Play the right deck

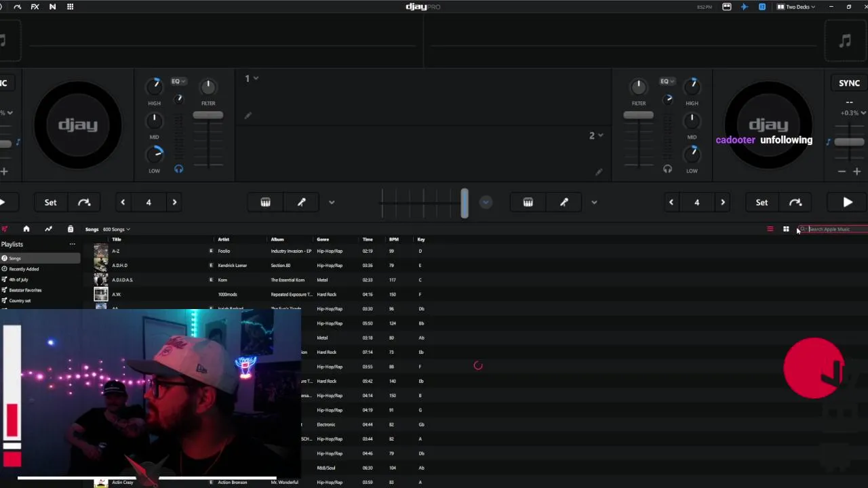(848, 202)
